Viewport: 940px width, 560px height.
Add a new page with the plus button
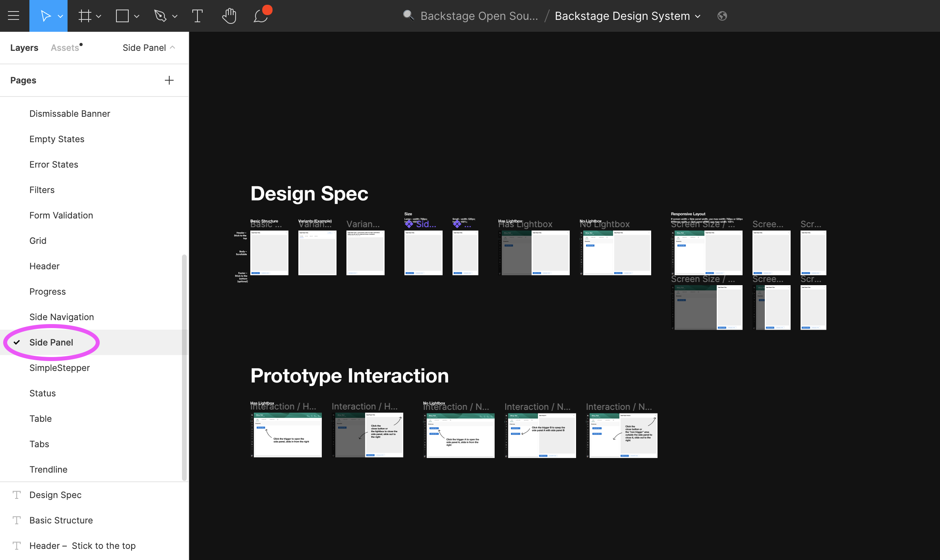169,80
